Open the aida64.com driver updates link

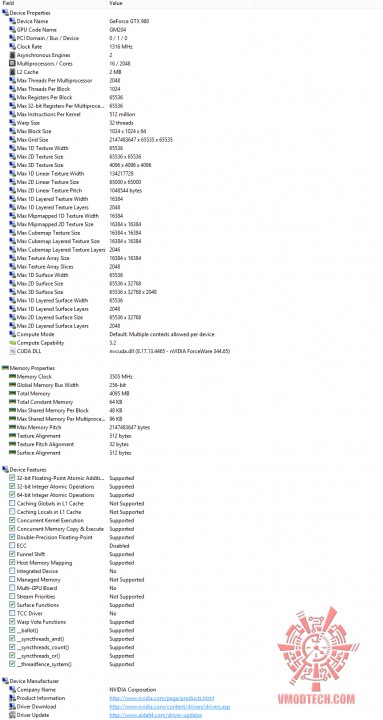click(x=155, y=715)
